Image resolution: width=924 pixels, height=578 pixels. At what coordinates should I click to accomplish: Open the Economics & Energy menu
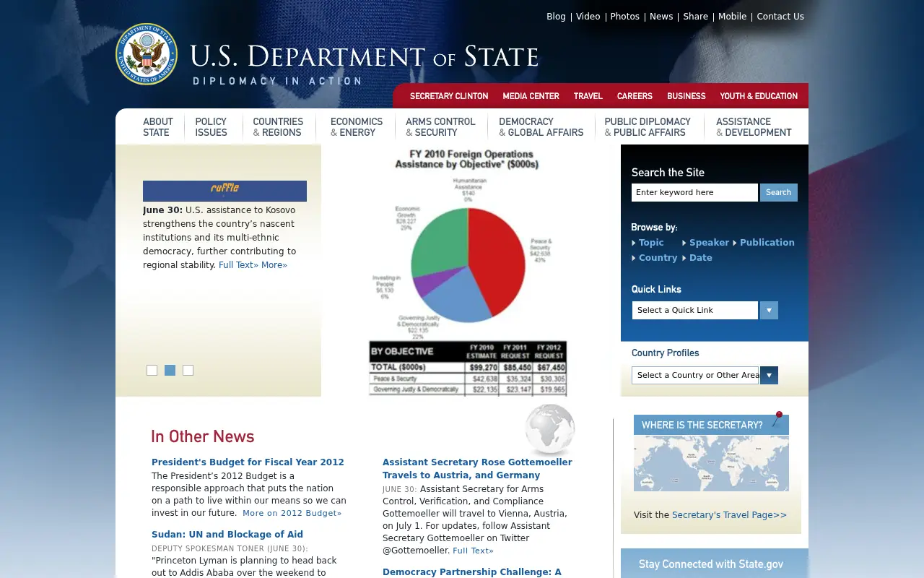pos(357,127)
